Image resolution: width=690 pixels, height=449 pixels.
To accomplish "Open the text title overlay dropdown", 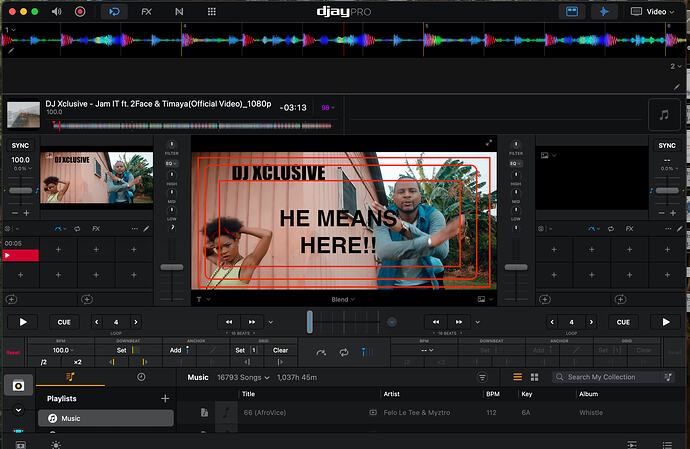I will click(x=203, y=299).
